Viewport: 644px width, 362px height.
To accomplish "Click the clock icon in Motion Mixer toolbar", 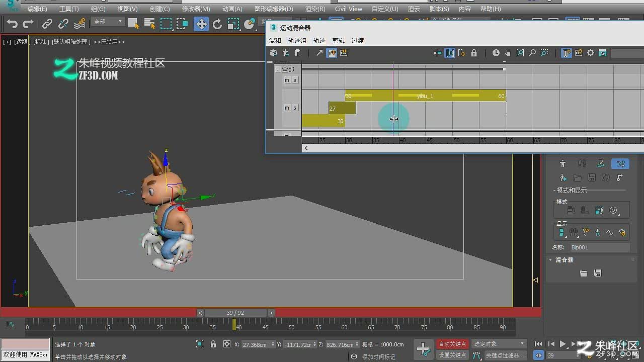I will [496, 53].
